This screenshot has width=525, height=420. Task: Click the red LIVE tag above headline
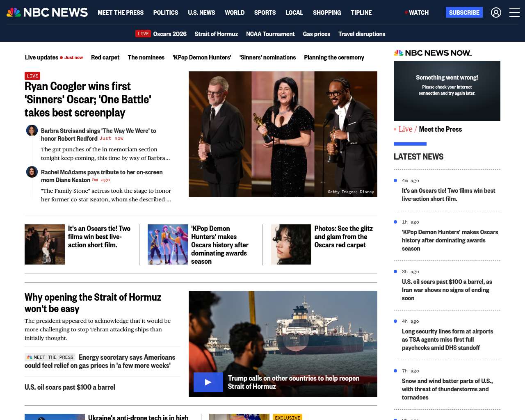click(x=32, y=76)
